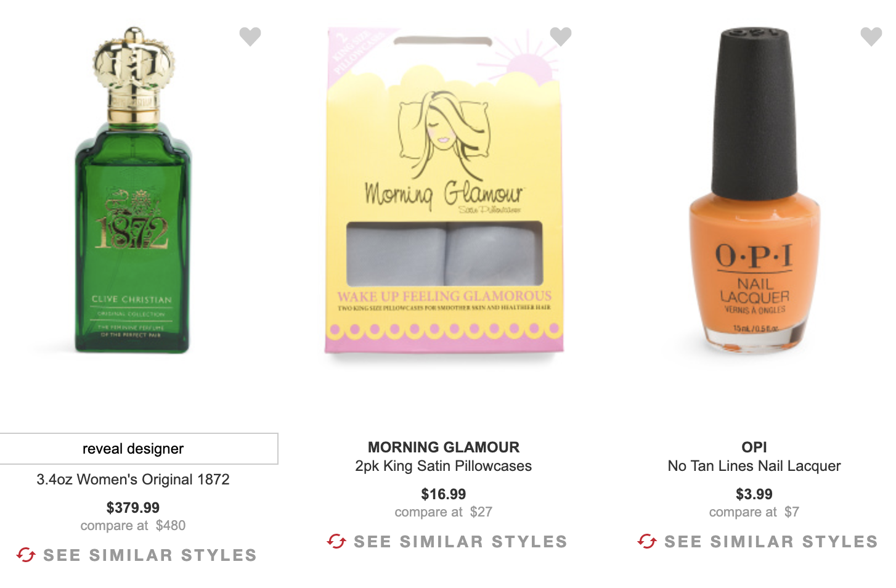Toggle heart on Morning Glamour pillowcases
896x588 pixels.
point(561,36)
